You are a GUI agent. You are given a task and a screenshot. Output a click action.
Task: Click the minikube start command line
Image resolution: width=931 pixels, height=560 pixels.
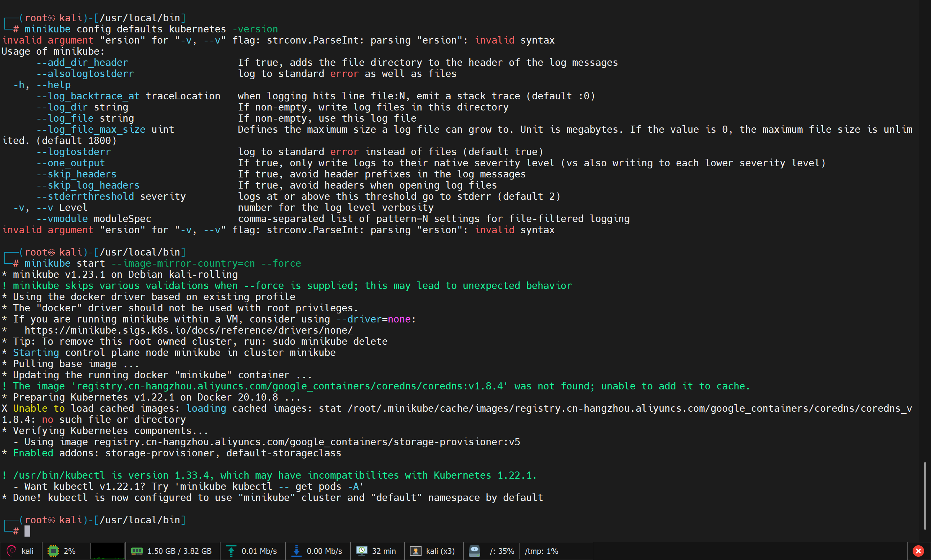(162, 263)
